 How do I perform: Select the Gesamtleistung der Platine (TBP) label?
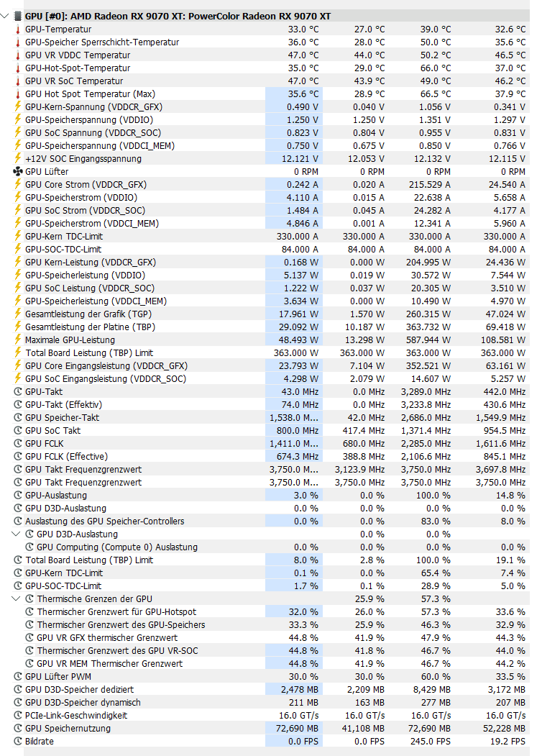click(90, 327)
